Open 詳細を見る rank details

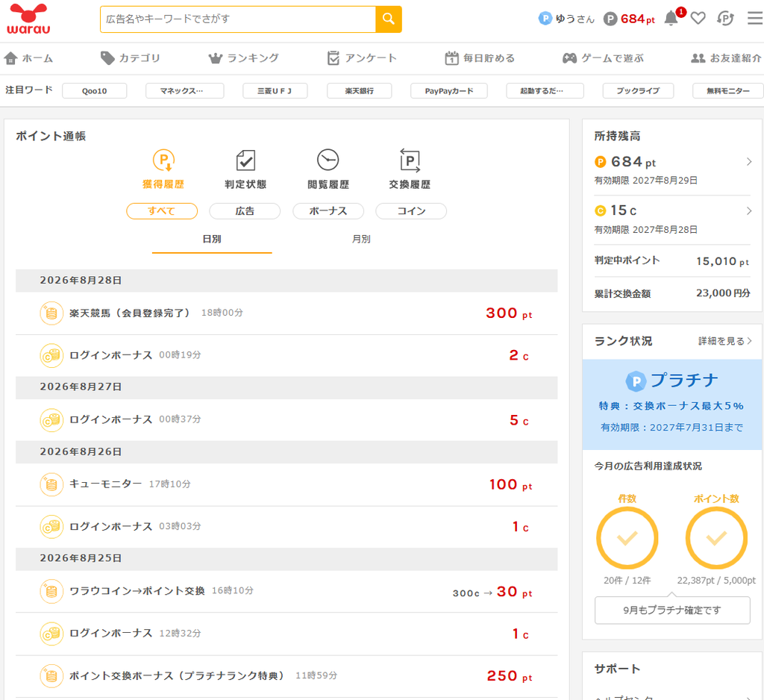pos(725,341)
